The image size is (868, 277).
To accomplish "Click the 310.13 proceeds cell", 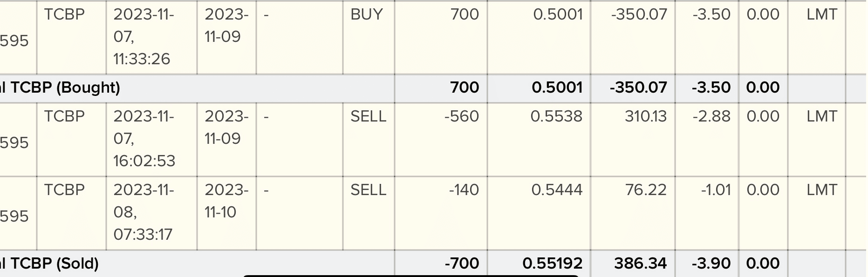I will [x=646, y=116].
